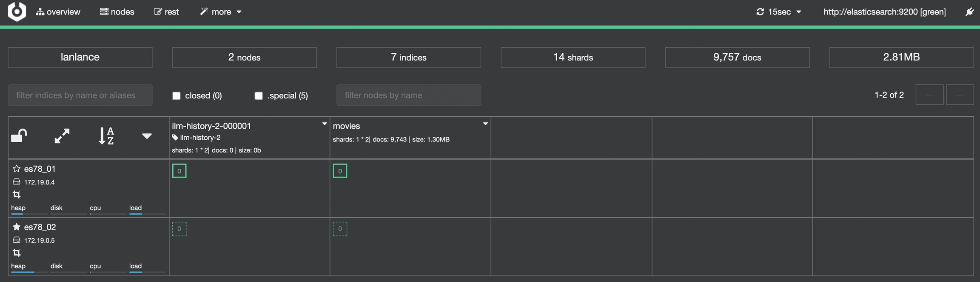Screen dimensions: 980x282
Task: Click the expand view arrows icon
Action: click(62, 136)
